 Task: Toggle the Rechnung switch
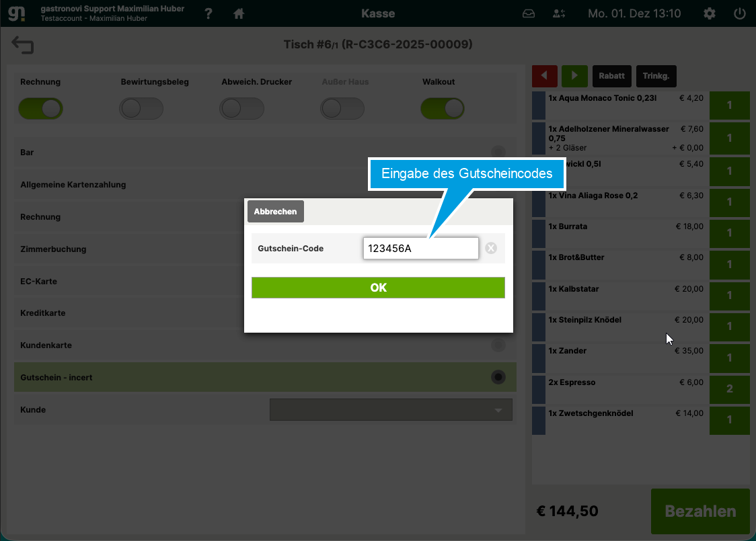[41, 108]
